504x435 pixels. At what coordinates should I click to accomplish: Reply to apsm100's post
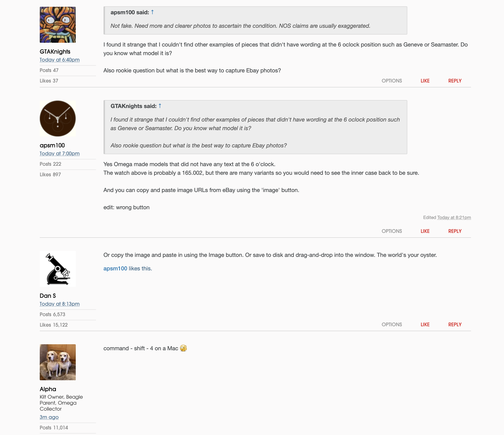coord(455,231)
